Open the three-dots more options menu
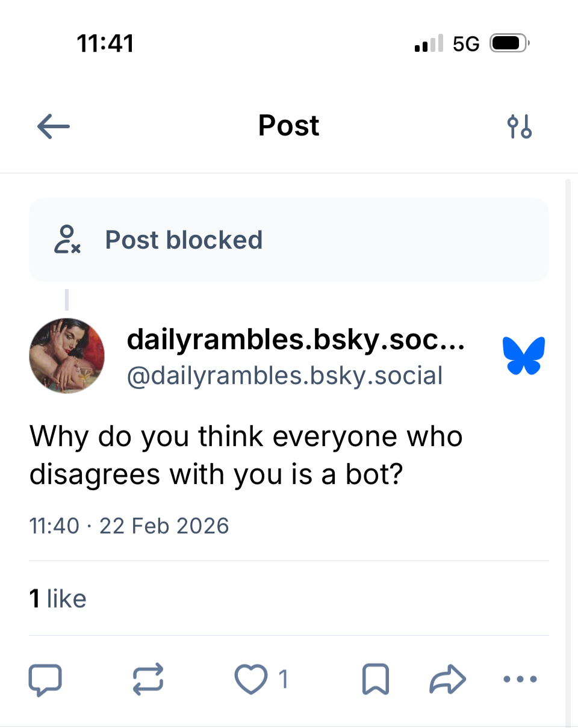This screenshot has height=728, width=578. tap(520, 679)
